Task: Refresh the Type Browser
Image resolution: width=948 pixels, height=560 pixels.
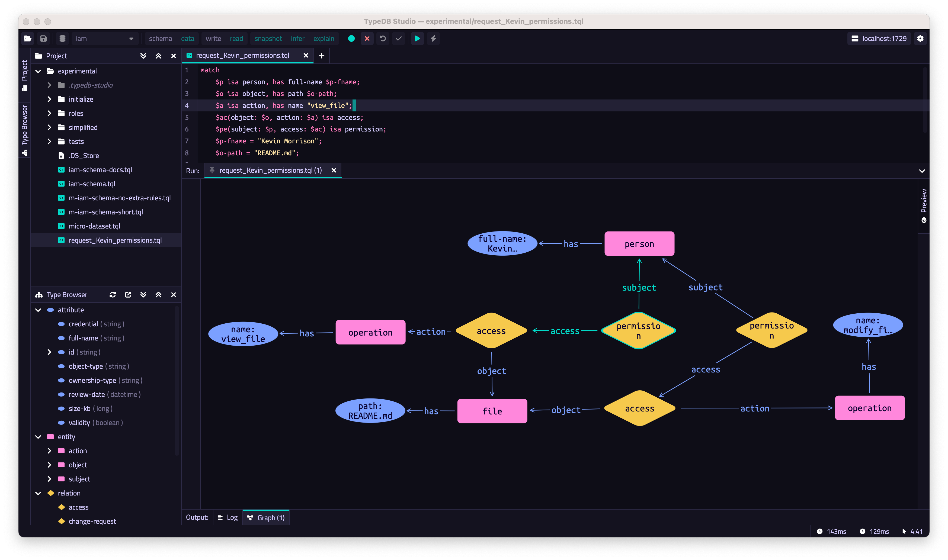Action: pyautogui.click(x=113, y=295)
